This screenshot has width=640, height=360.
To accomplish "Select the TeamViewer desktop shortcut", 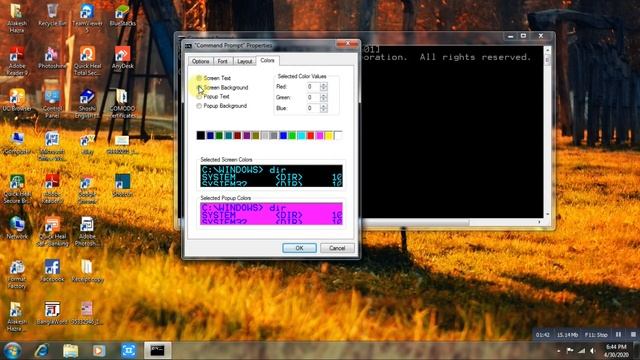I will click(x=87, y=18).
